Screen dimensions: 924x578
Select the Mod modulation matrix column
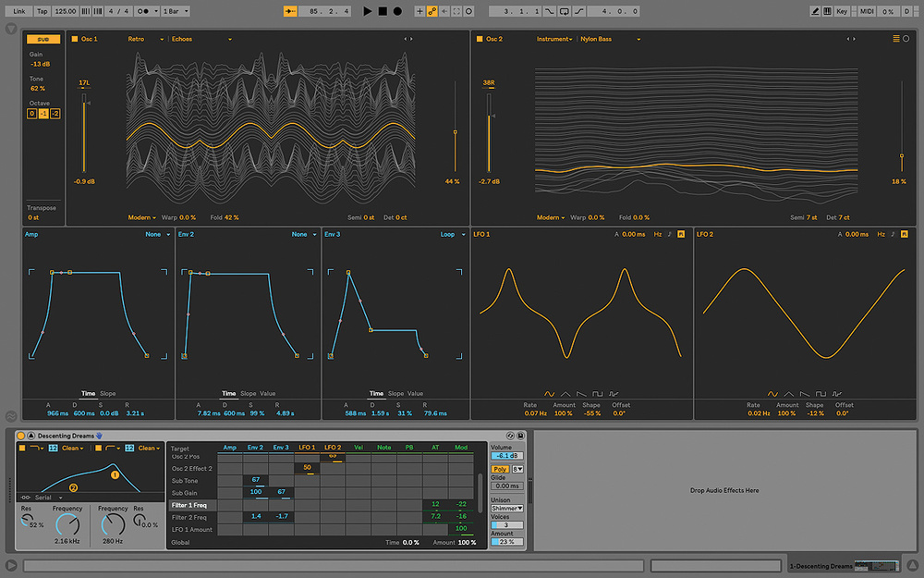coord(461,448)
